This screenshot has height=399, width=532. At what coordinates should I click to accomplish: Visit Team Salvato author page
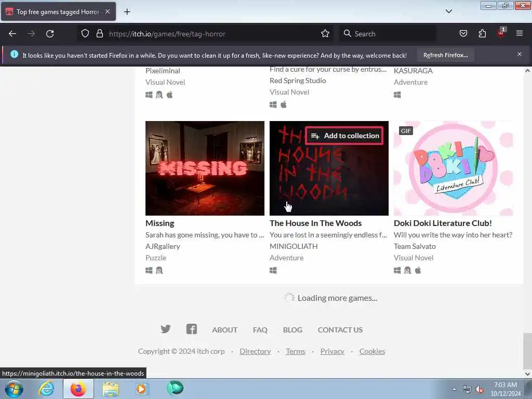[415, 246]
